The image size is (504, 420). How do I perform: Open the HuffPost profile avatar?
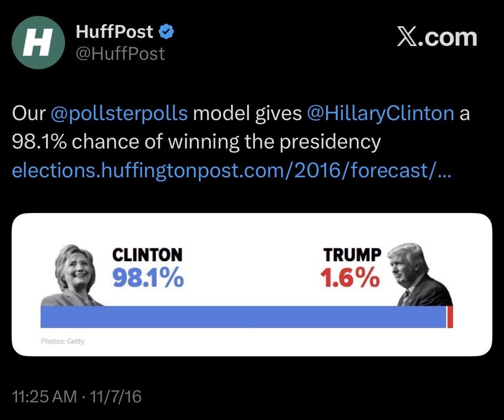click(x=38, y=42)
